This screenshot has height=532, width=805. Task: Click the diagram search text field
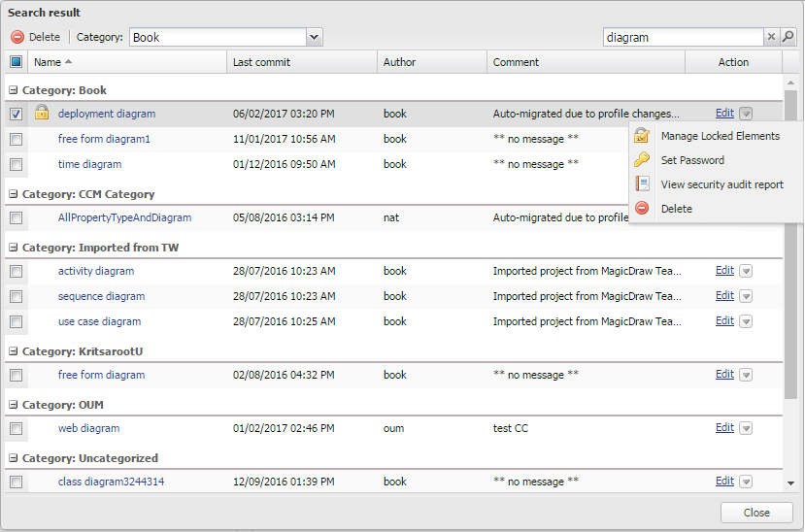(682, 37)
